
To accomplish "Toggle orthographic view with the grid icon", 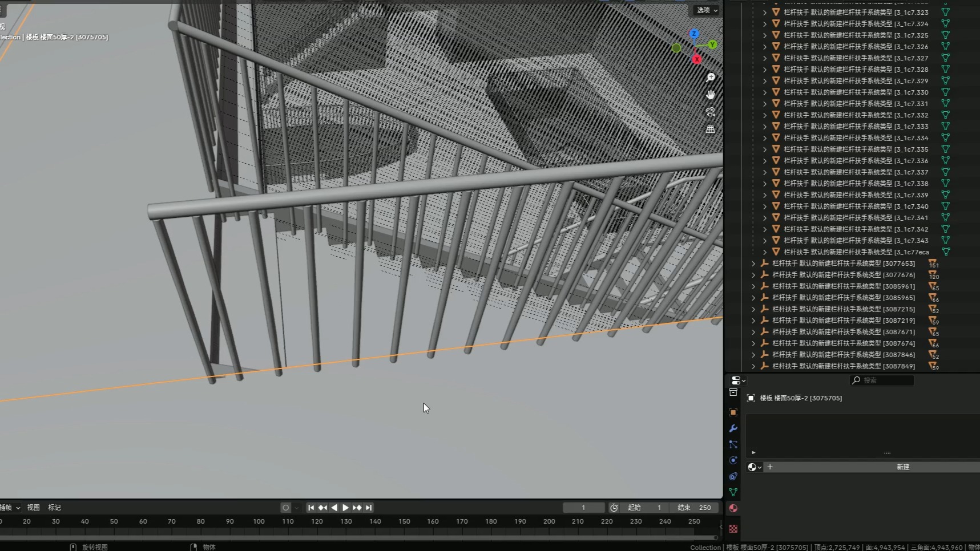I will [711, 129].
